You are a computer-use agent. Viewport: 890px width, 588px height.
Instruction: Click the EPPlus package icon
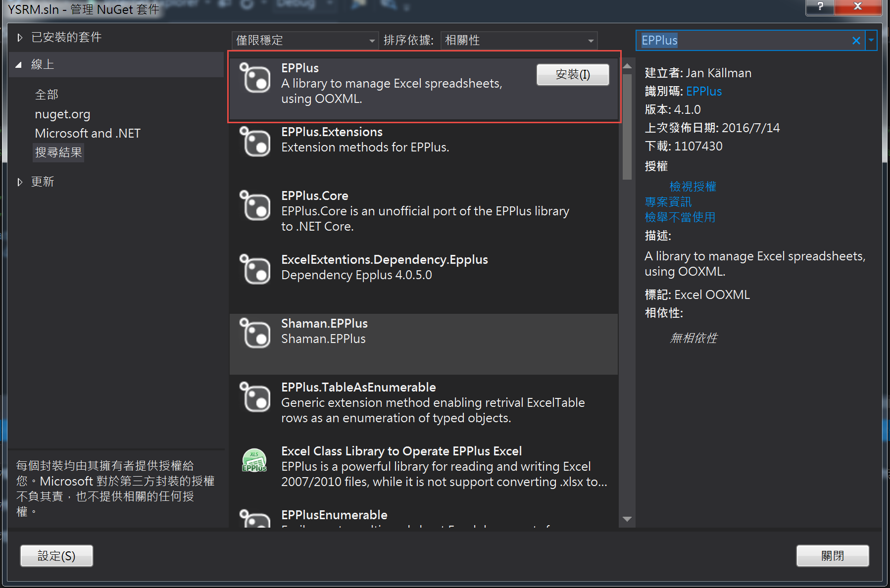pos(255,78)
